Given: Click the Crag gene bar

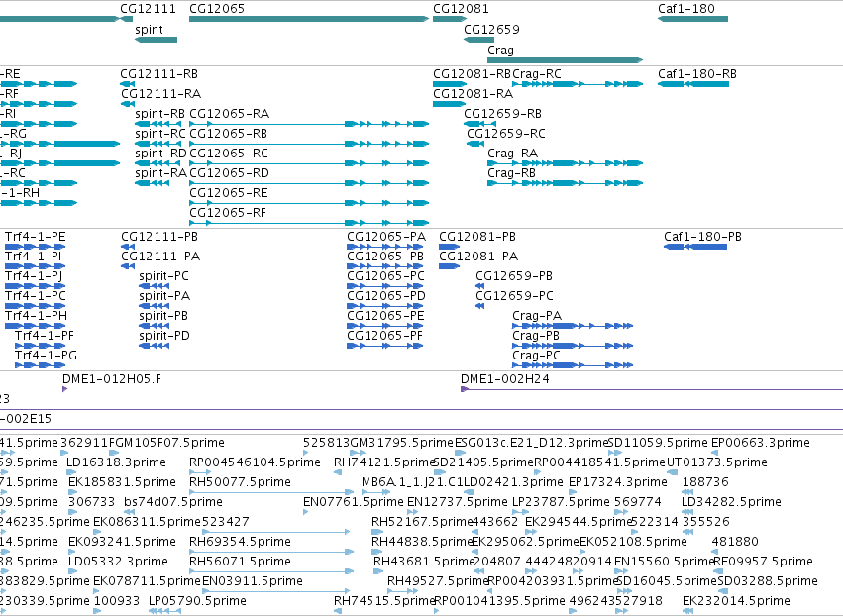Looking at the screenshot, I should (565, 60).
